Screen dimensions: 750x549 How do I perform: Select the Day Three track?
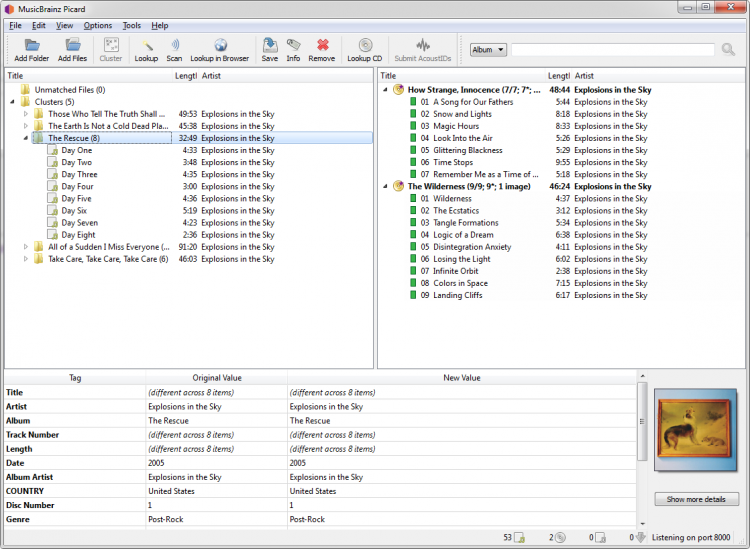79,174
